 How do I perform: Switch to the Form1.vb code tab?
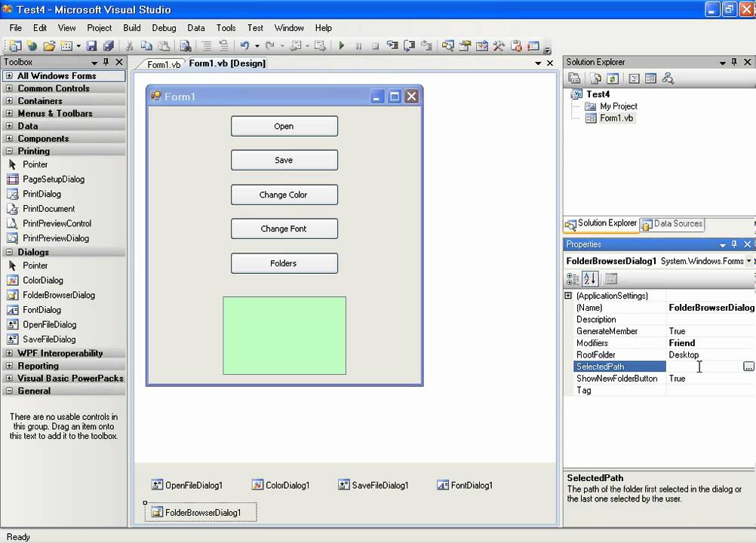(164, 64)
